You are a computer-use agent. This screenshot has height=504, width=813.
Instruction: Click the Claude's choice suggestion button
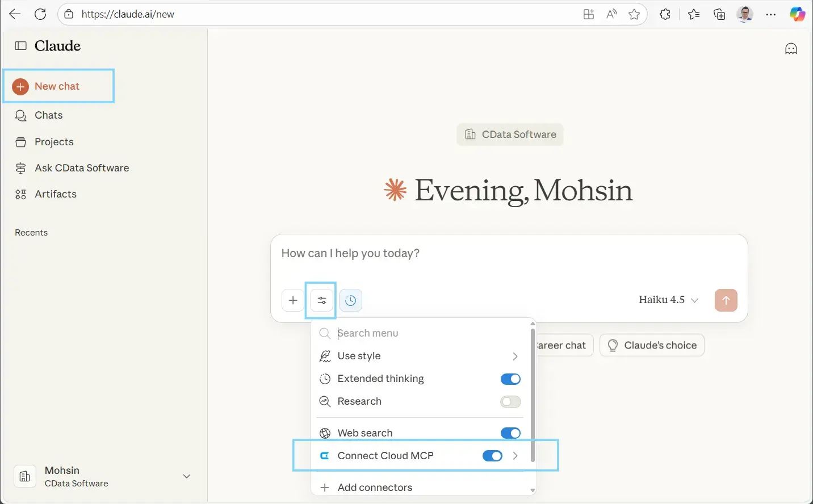point(652,345)
